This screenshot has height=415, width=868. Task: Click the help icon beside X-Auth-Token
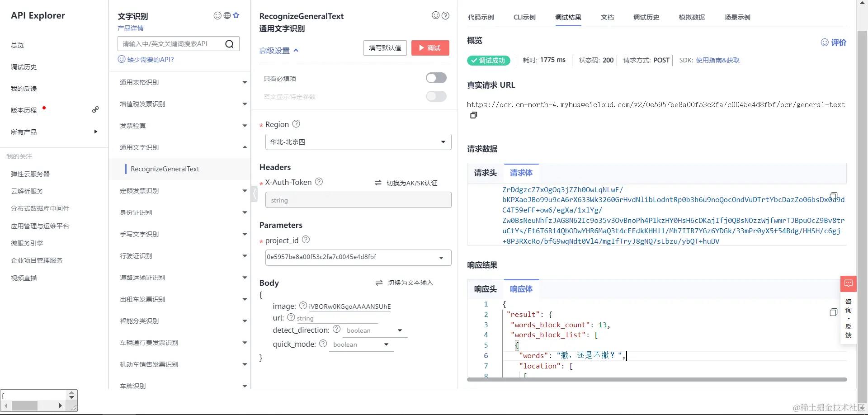tap(319, 182)
